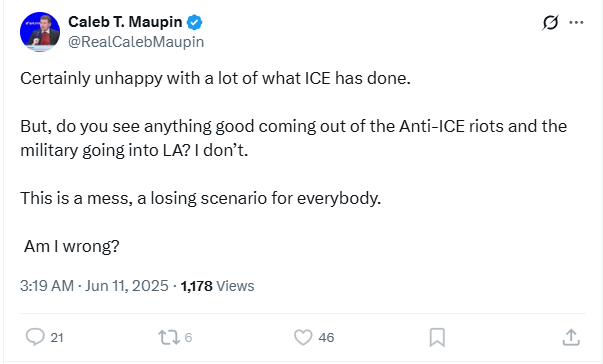Bookmark this post
This screenshot has width=603, height=364.
[x=437, y=337]
